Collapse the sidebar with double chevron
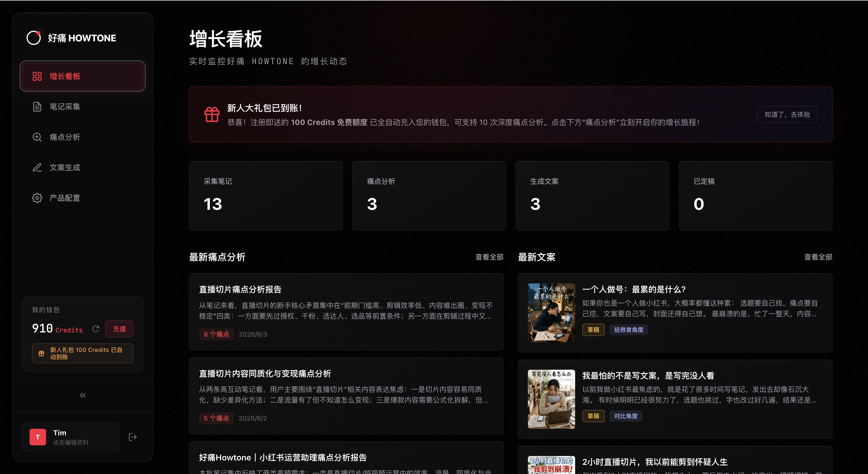The width and height of the screenshot is (868, 474). coord(83,395)
